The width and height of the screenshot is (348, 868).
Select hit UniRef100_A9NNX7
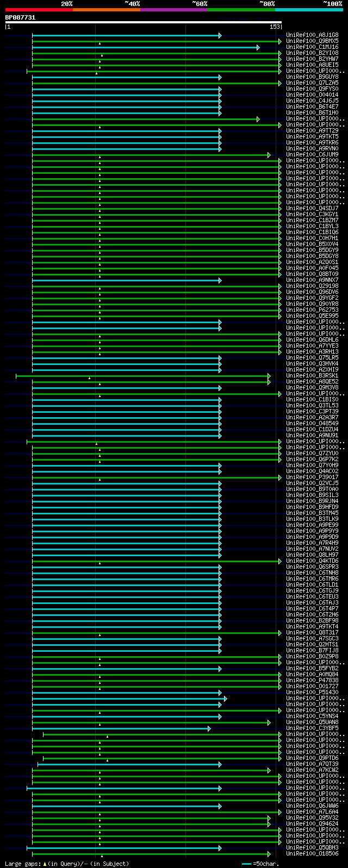pos(312,280)
